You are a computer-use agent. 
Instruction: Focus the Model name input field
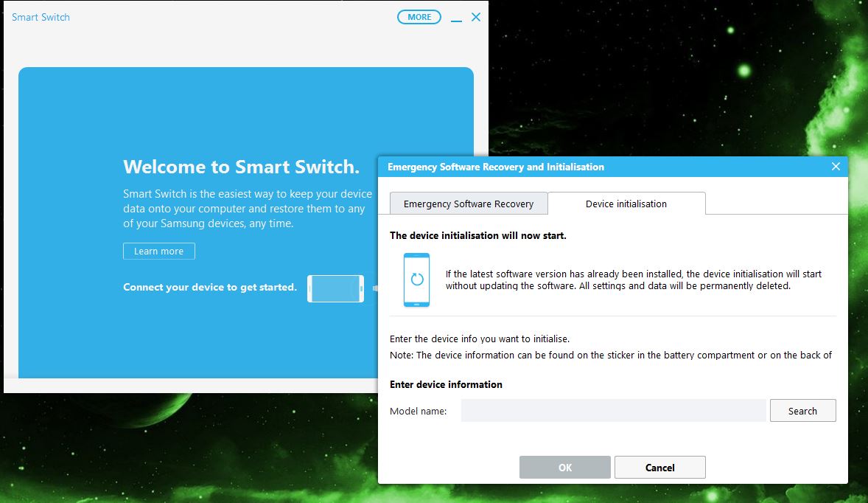click(613, 411)
